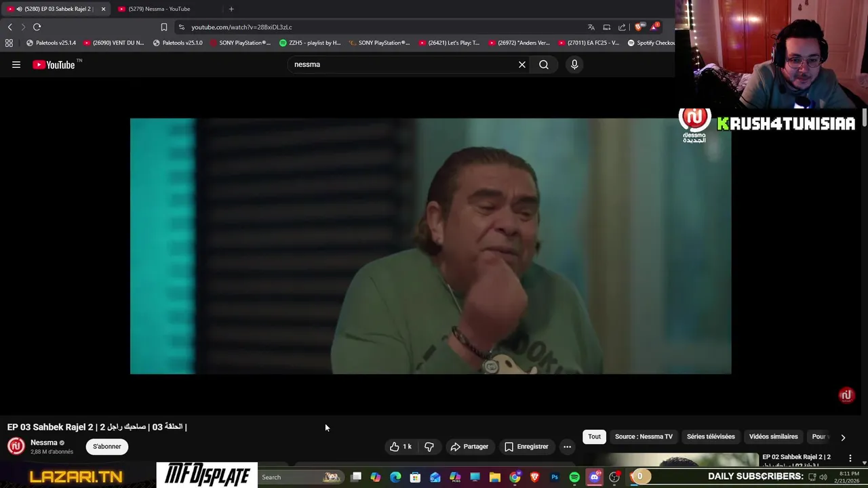
Task: Open the bookmarks apps grid icon
Action: [x=9, y=43]
